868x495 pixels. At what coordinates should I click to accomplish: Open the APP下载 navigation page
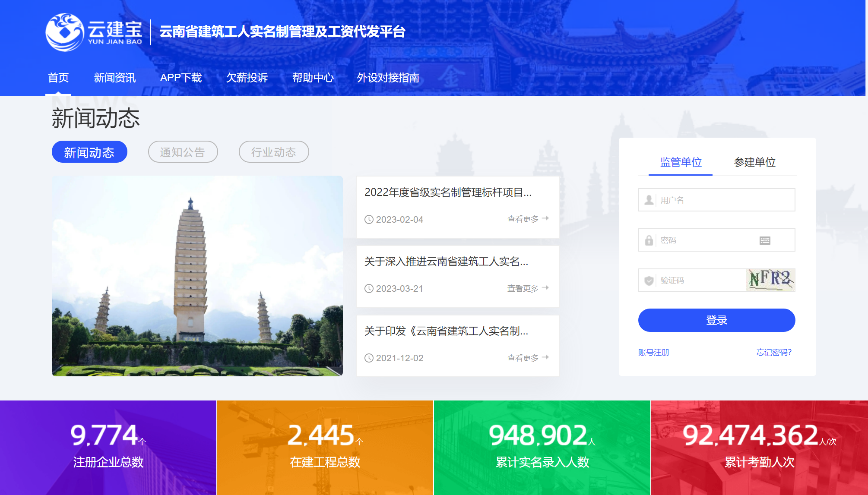point(181,78)
